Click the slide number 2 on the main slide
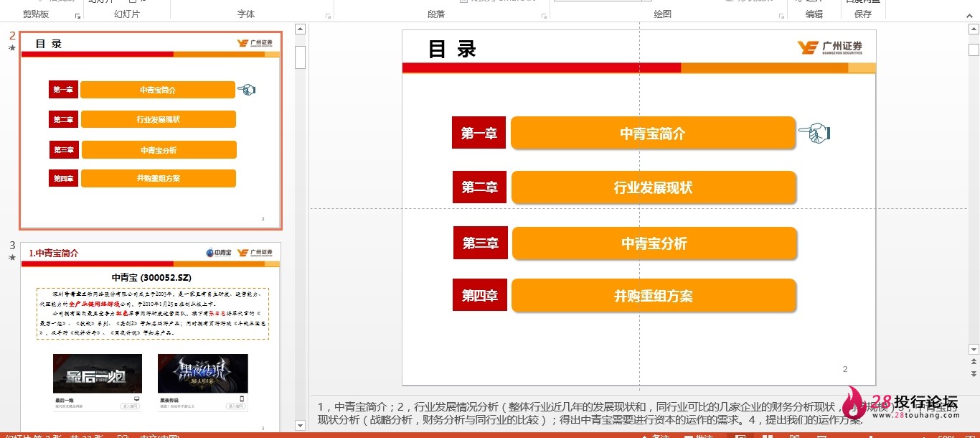Viewport: 980px width, 438px height. [x=845, y=369]
